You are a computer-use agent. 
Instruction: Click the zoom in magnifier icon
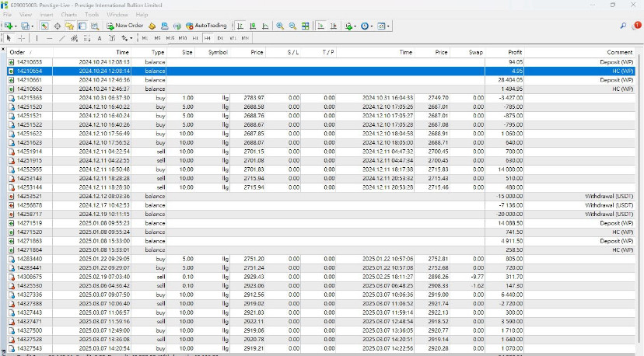(280, 26)
